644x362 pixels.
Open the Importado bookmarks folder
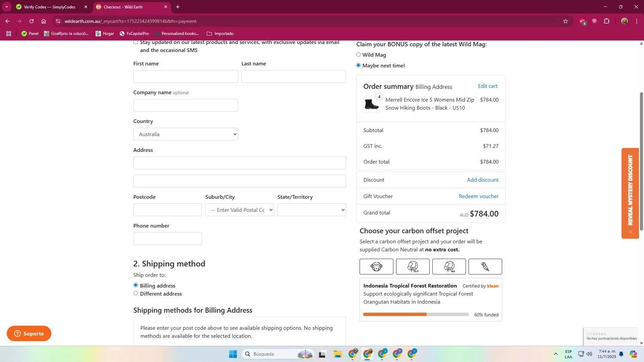click(220, 33)
